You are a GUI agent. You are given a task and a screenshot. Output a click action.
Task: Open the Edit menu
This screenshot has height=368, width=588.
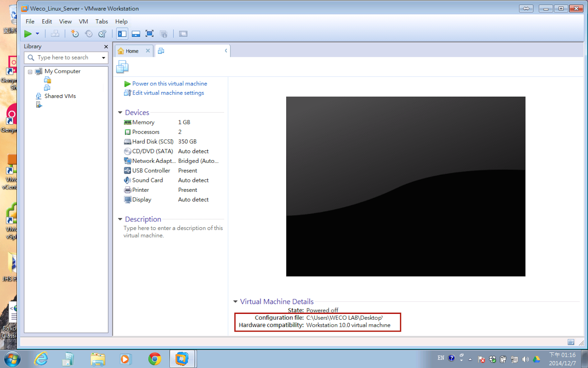coord(47,21)
